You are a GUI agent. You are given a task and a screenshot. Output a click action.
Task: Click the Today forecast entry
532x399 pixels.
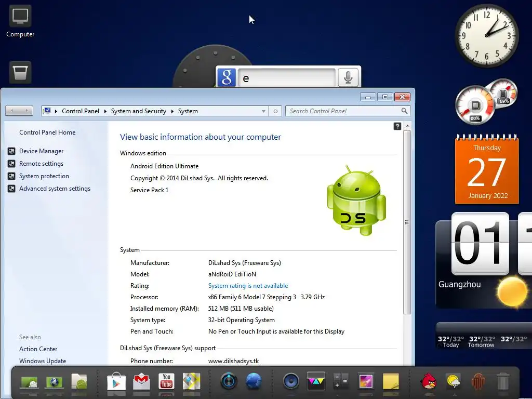pos(450,342)
